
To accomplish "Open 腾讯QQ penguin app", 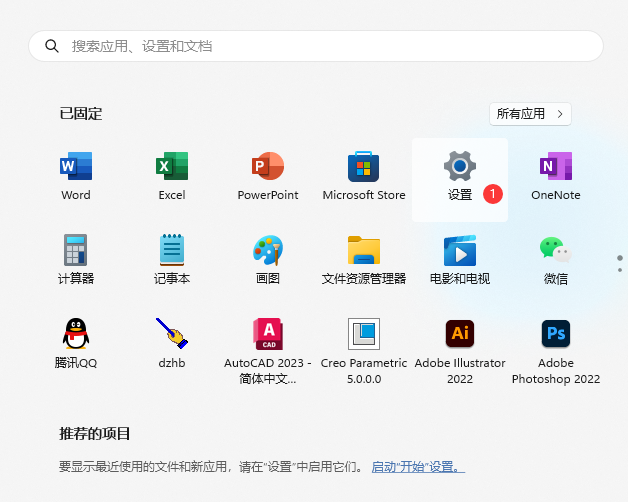I will pyautogui.click(x=76, y=344).
